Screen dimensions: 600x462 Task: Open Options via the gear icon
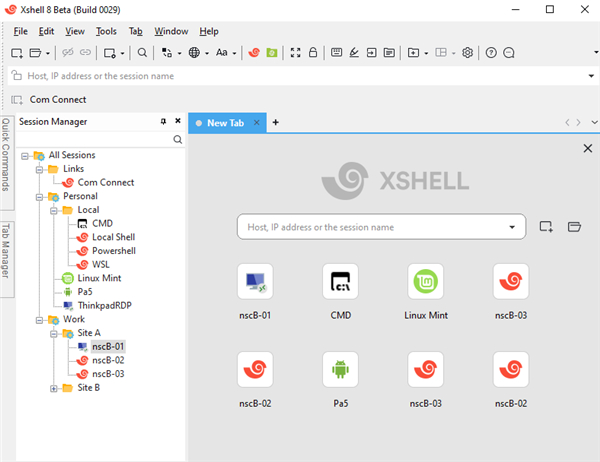click(467, 53)
